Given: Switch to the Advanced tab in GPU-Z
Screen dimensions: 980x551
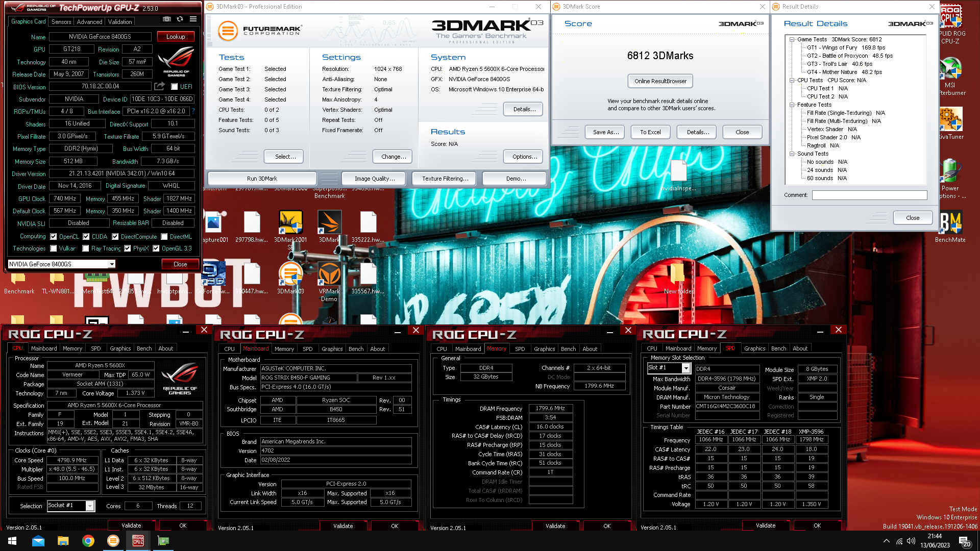Looking at the screenshot, I should [89, 22].
